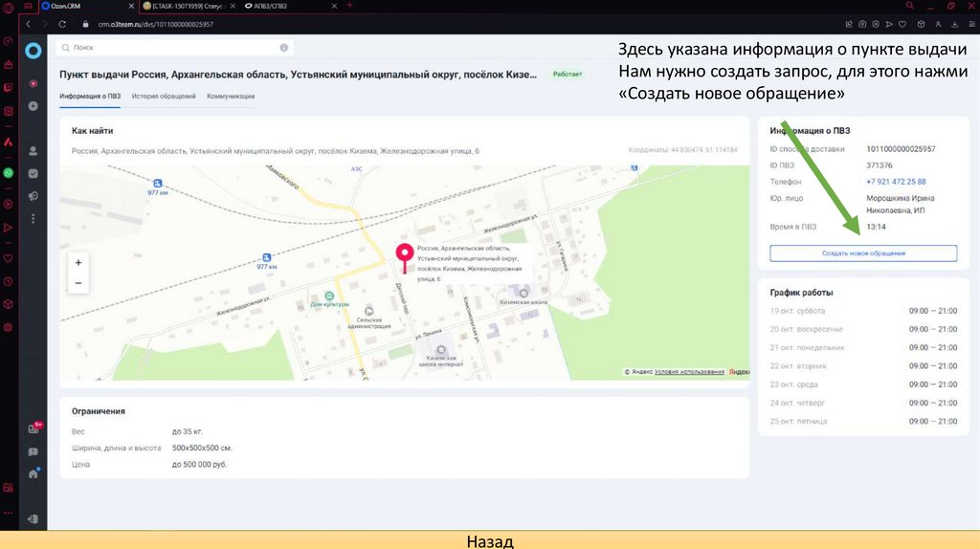Click the Время в ПВЗ value 13:14
Viewport: 980px width, 549px height.
pos(876,227)
